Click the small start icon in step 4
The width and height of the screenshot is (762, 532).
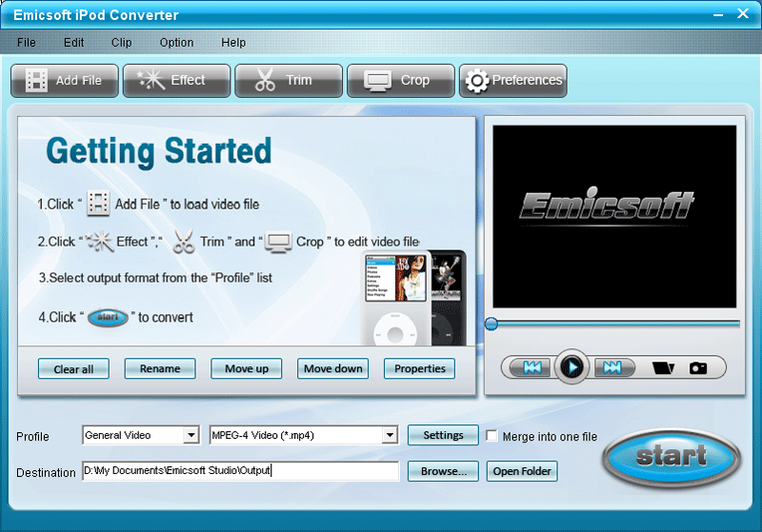pyautogui.click(x=108, y=317)
